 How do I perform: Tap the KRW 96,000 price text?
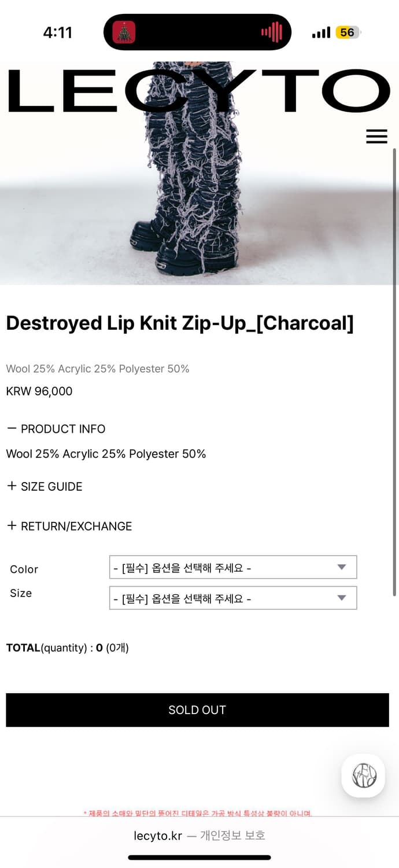tap(39, 391)
